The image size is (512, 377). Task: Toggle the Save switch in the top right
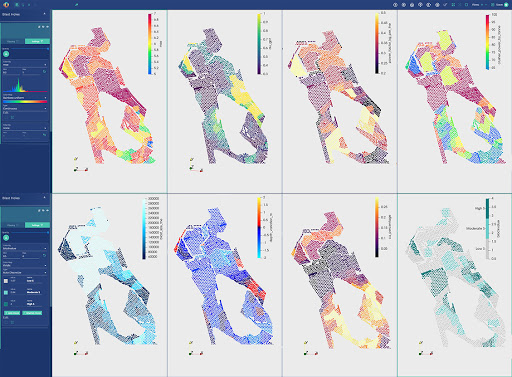(x=506, y=5)
